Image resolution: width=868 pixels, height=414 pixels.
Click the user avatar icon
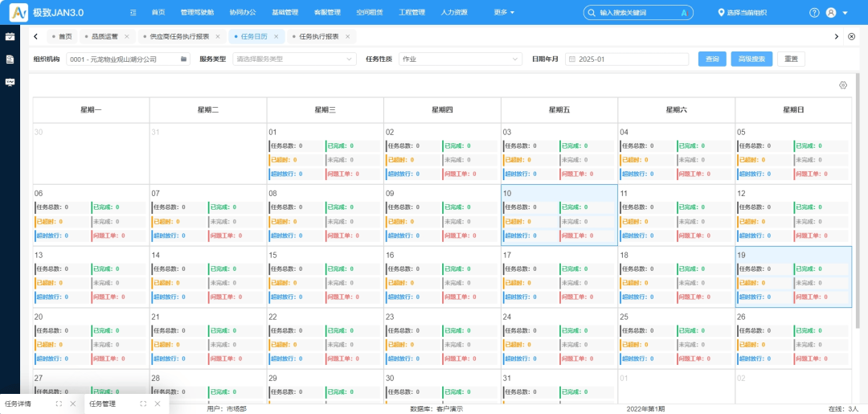click(x=831, y=13)
